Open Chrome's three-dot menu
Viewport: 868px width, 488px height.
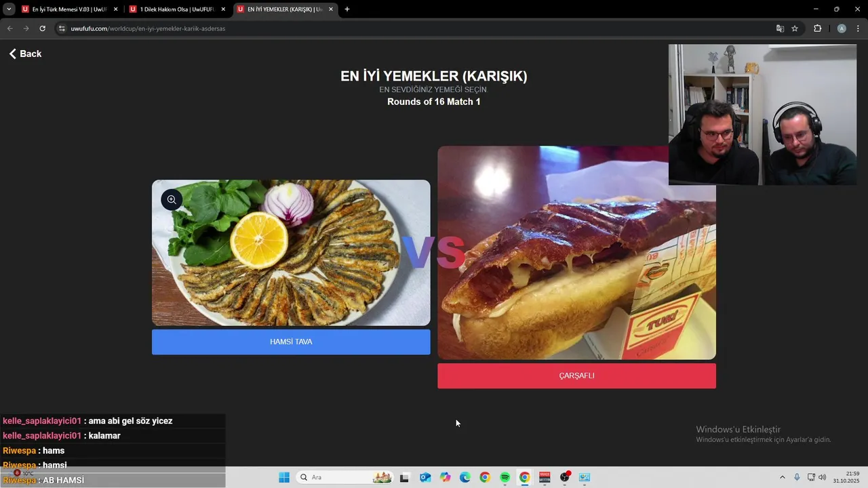[x=859, y=28]
